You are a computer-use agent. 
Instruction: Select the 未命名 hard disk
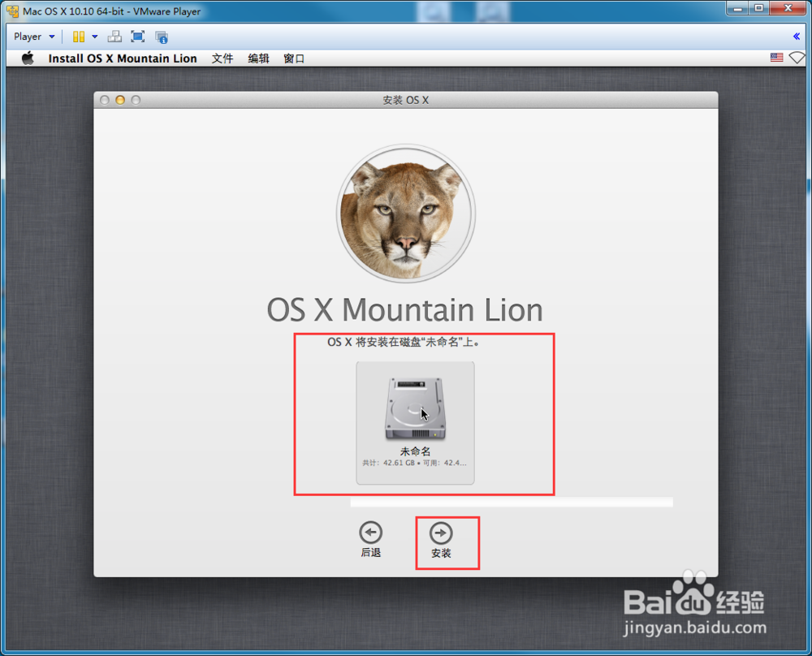tap(415, 423)
